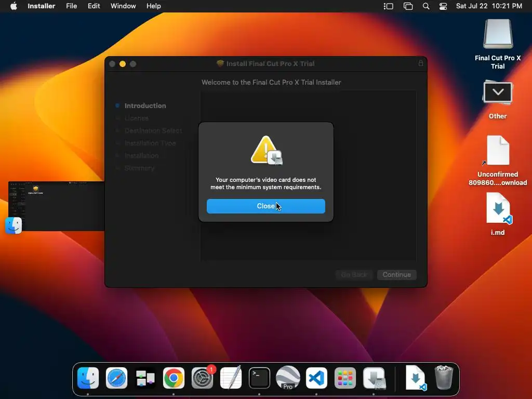Toggle Stage Manager icon in menu bar
This screenshot has width=532, height=399.
(x=388, y=6)
